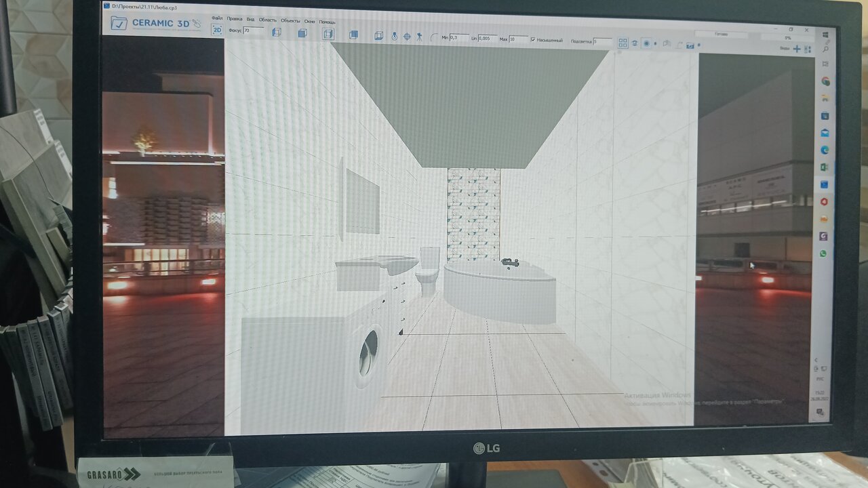Click the crosshair target icon

pyautogui.click(x=407, y=37)
